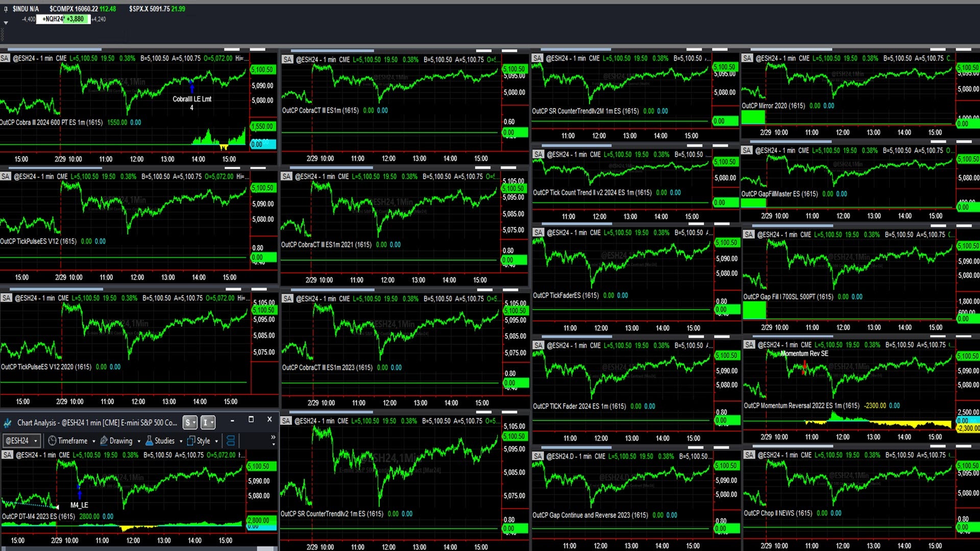
Task: Click SA badge on OutCP DT-M4 2023 chart
Action: [x=8, y=455]
